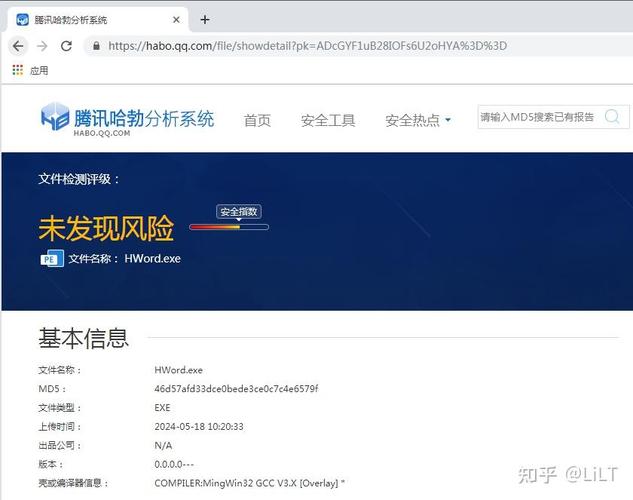633x500 pixels.
Task: Click the PE file type icon
Action: coord(52,259)
